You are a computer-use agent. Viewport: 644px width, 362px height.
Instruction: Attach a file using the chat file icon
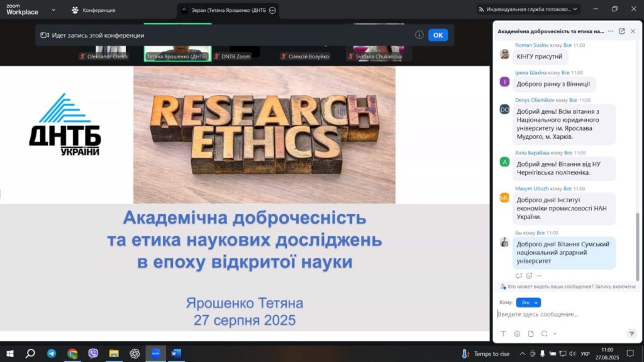[531, 334]
